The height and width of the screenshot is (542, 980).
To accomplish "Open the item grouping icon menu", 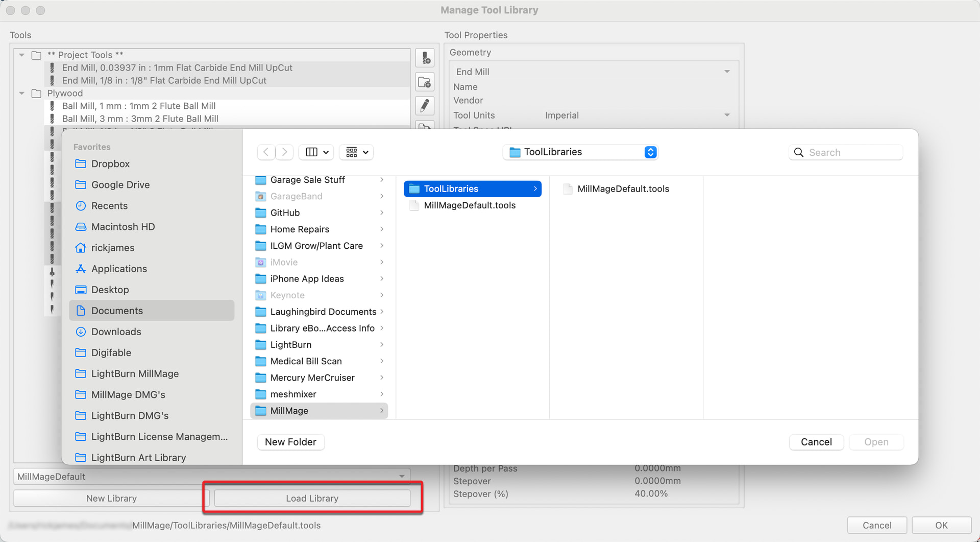I will (356, 152).
